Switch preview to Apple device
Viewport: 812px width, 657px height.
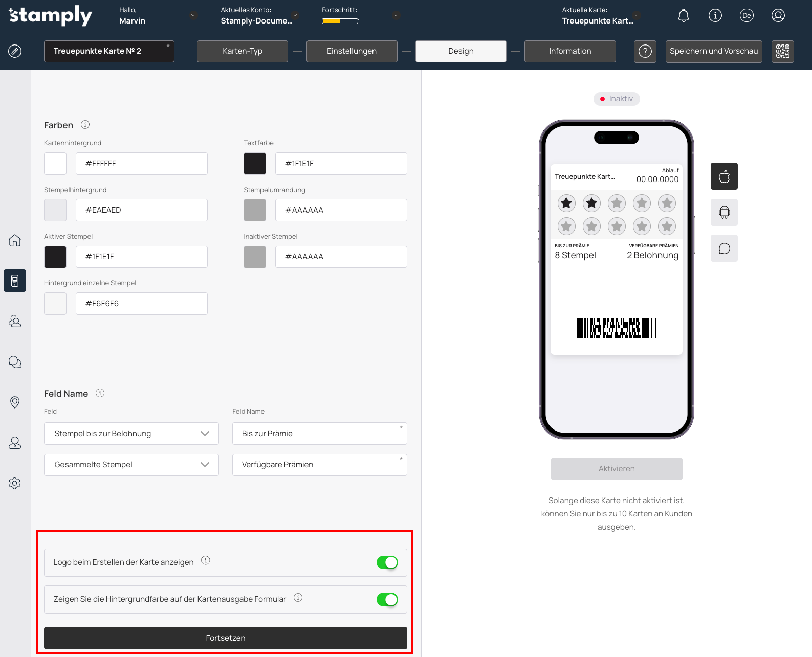(x=724, y=176)
